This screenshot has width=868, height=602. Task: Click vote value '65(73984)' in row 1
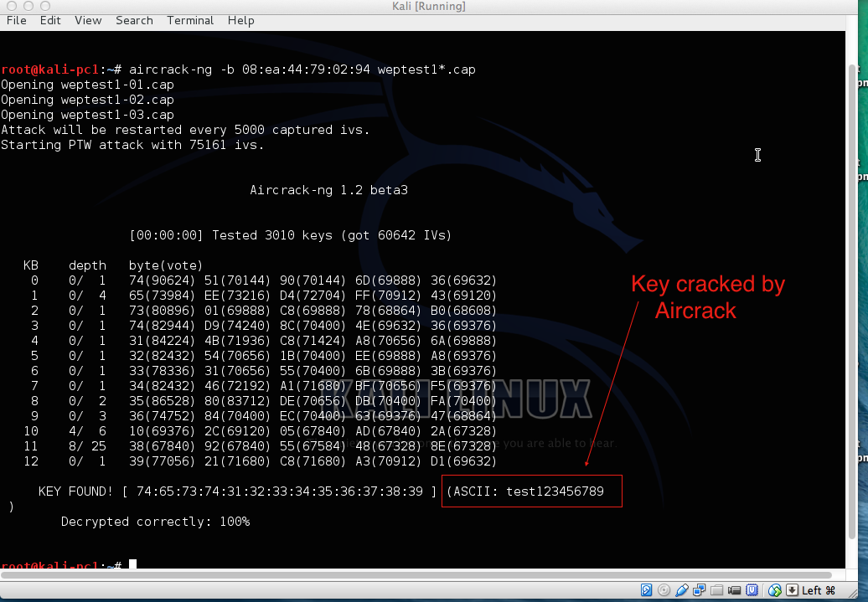click(163, 296)
